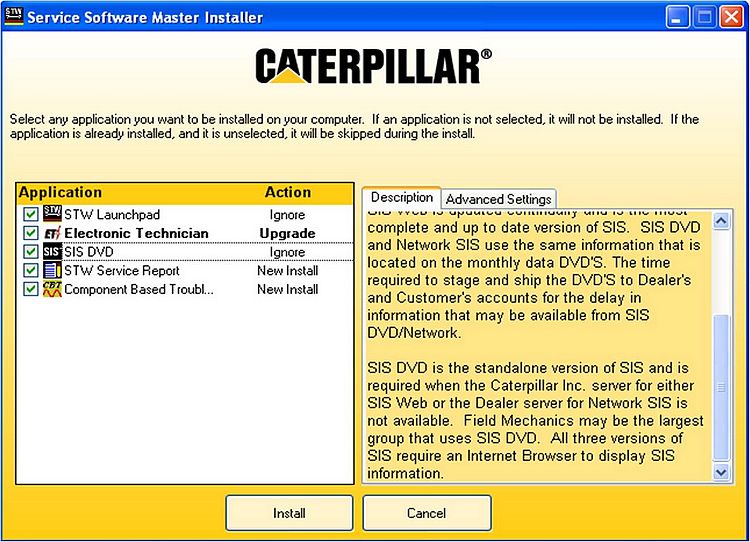Image resolution: width=750 pixels, height=542 pixels.
Task: Click the STW title bar icon
Action: pos(13,16)
